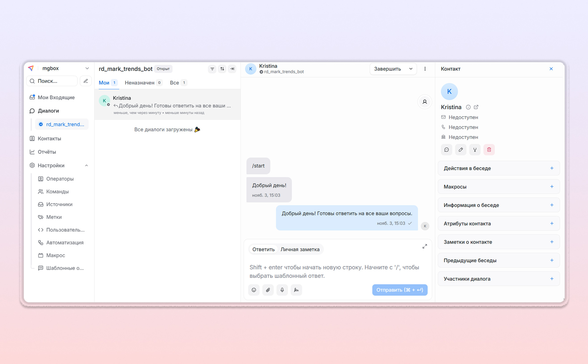Expand the reply editor with arrows icon
Viewport: 588px width, 364px height.
(x=425, y=246)
